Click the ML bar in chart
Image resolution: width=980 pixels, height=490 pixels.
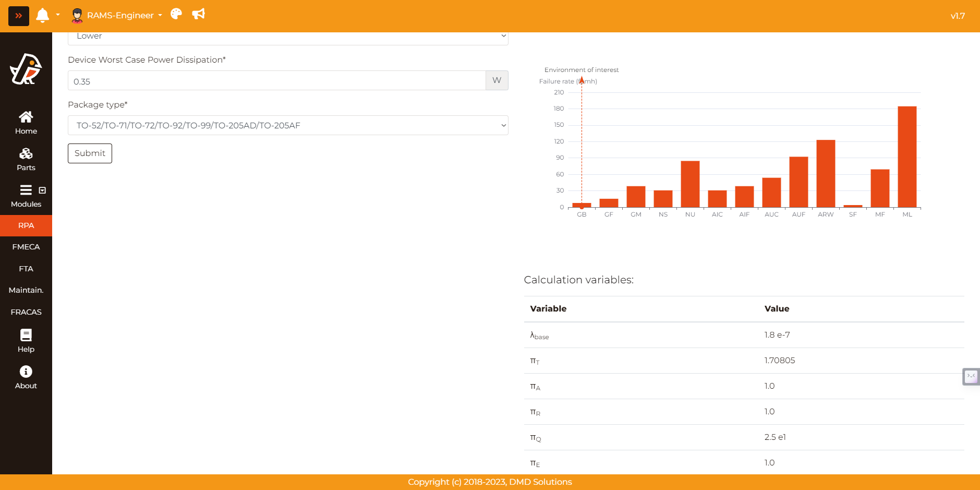(x=907, y=157)
